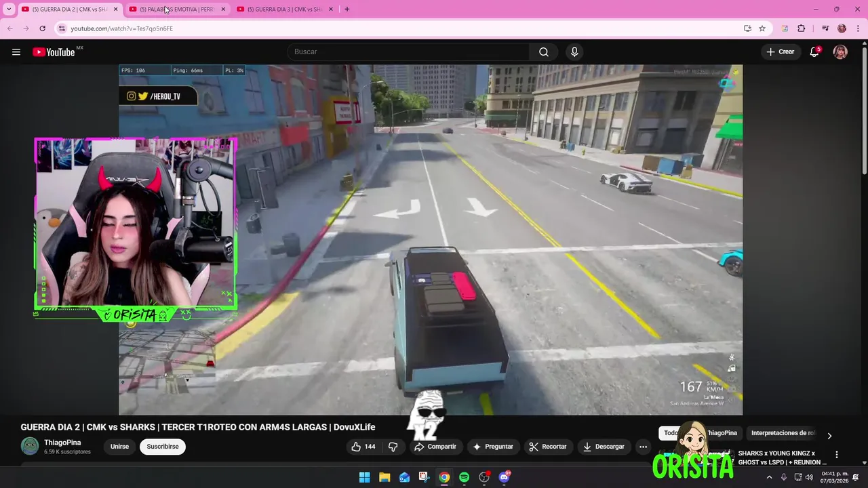Open options for the SHARKS x YOUNG KINGZ video
The height and width of the screenshot is (488, 868).
[836, 455]
